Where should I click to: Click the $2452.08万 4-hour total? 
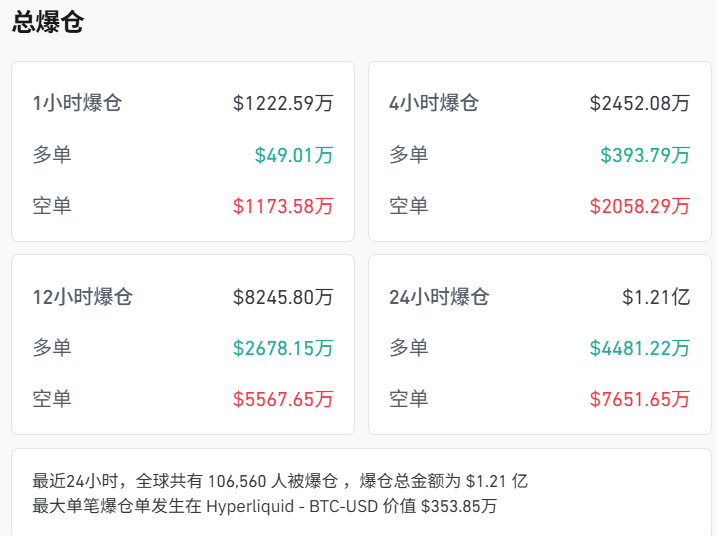[640, 103]
